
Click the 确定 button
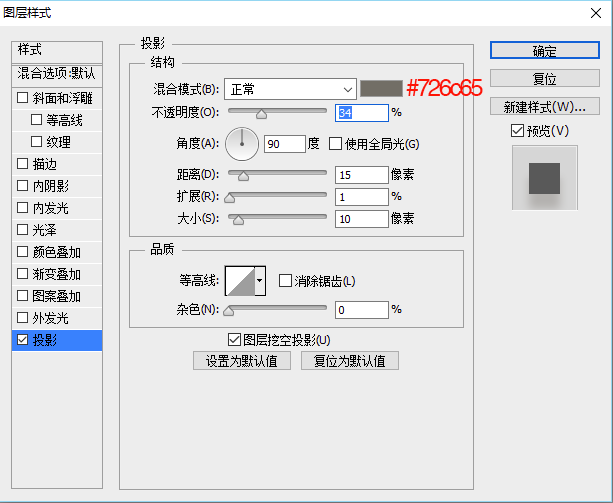pyautogui.click(x=544, y=51)
